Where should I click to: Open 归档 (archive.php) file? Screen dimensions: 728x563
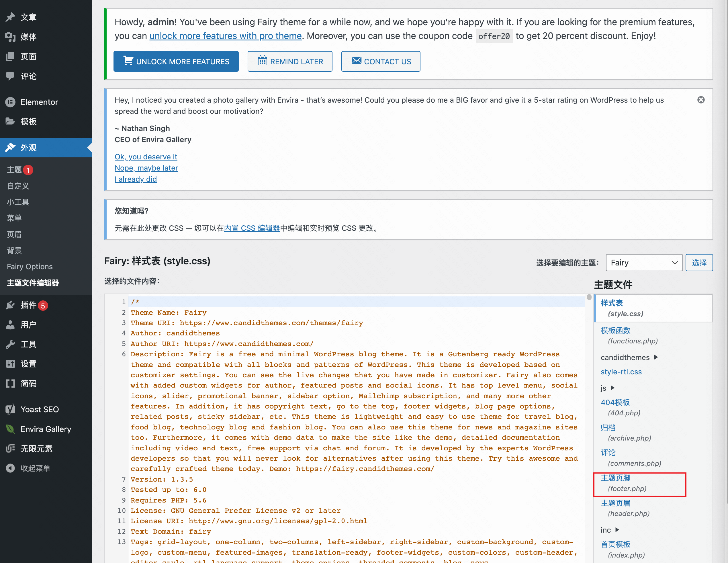coord(626,433)
